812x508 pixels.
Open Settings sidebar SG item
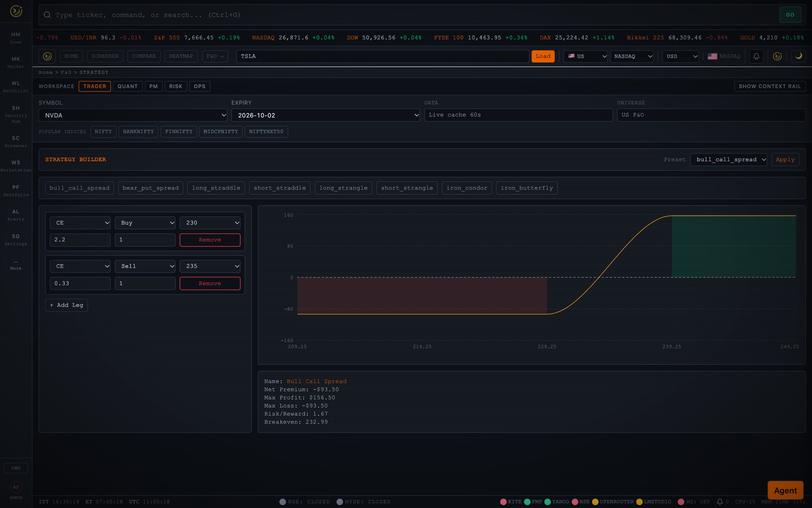pos(16,240)
